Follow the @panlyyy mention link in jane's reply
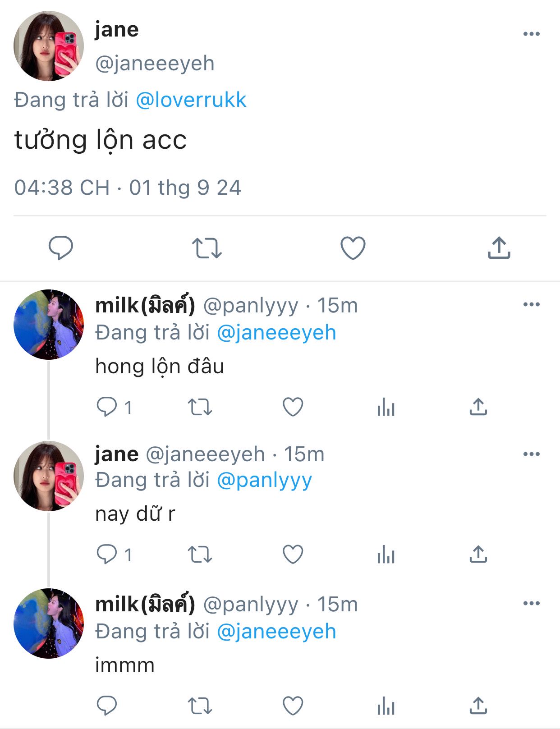Screen dimensions: 560x729 tap(264, 481)
